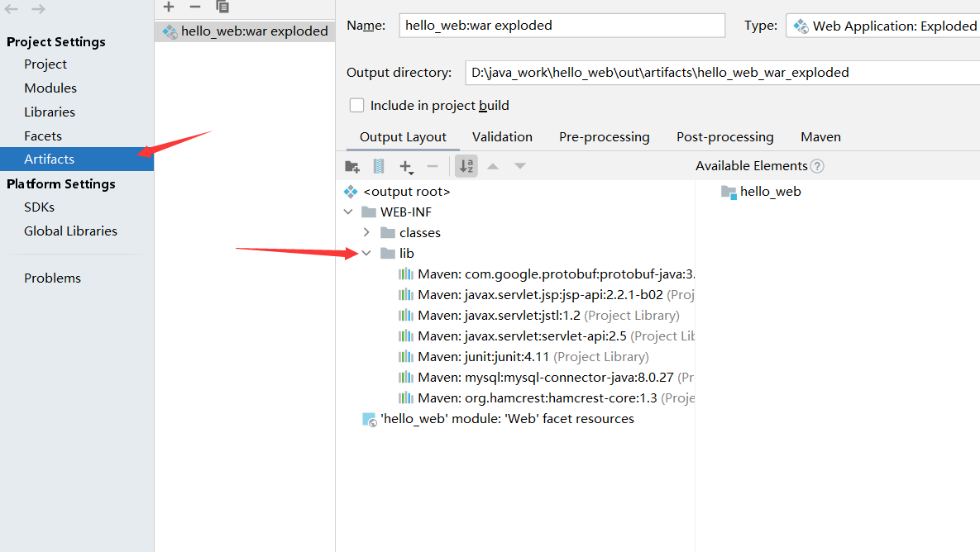Screen dimensions: 980x552
Task: Click the Copy artifact icon
Action: [222, 7]
